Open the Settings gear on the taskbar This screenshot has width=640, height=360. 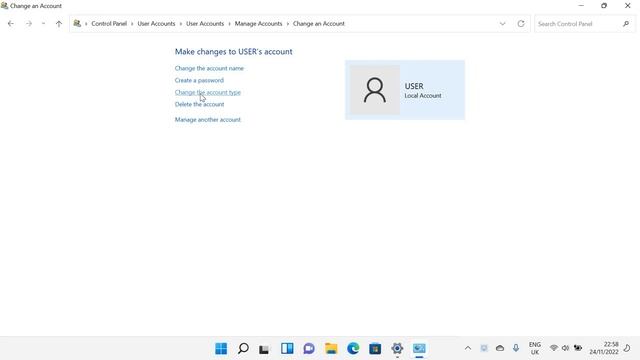(x=397, y=349)
